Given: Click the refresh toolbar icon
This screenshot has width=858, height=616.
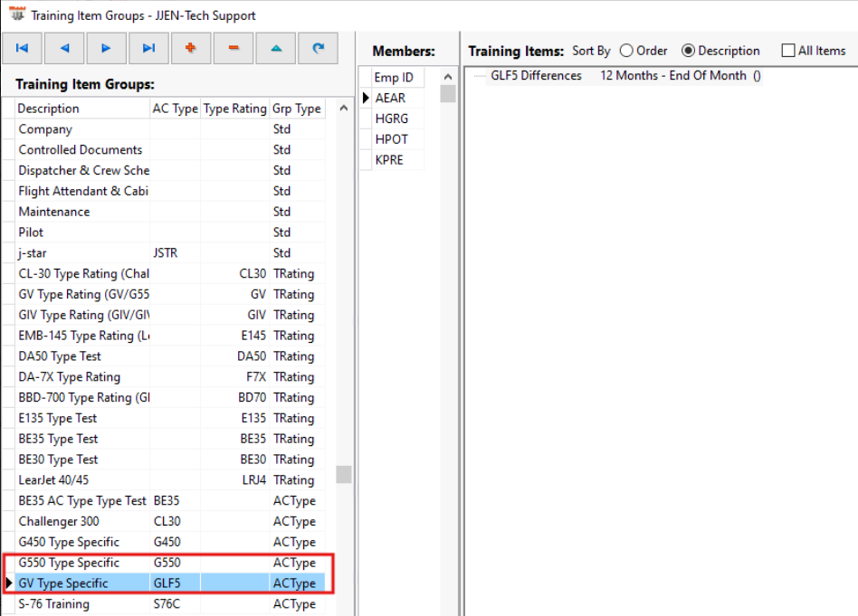Looking at the screenshot, I should tap(318, 48).
